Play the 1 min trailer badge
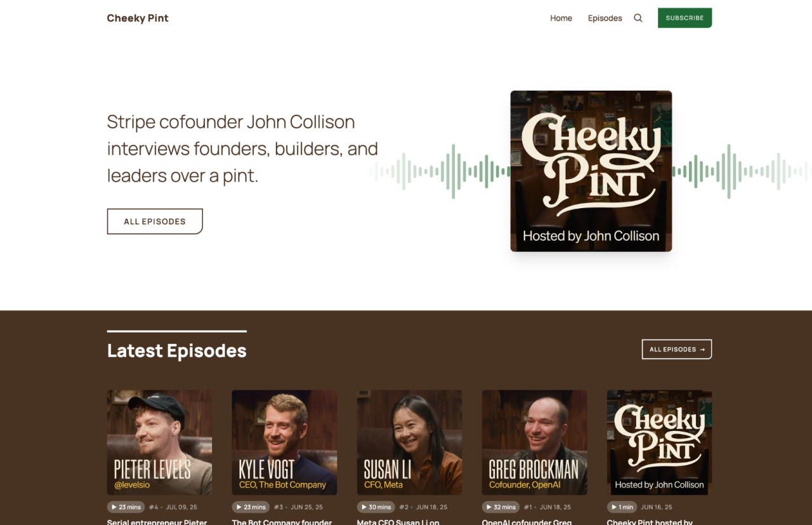Screen dimensions: 812x525 point(622,507)
